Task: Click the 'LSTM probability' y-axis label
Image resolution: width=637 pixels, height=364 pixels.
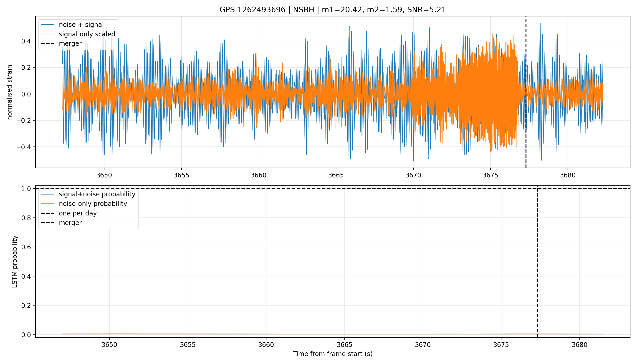Action: 15,261
